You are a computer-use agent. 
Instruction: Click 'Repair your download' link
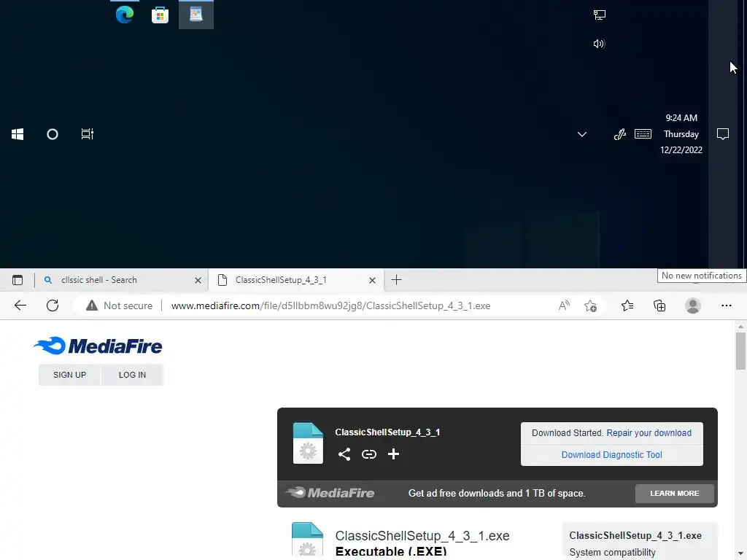tap(649, 433)
